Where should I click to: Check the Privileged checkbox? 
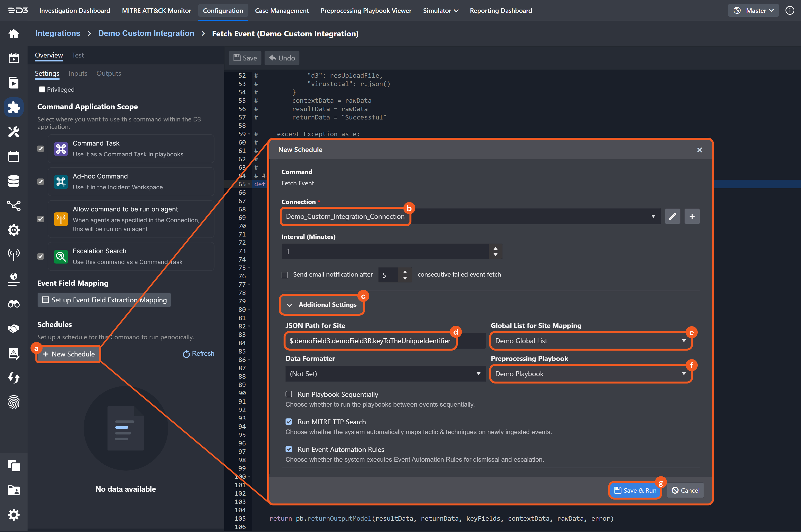[x=42, y=89]
